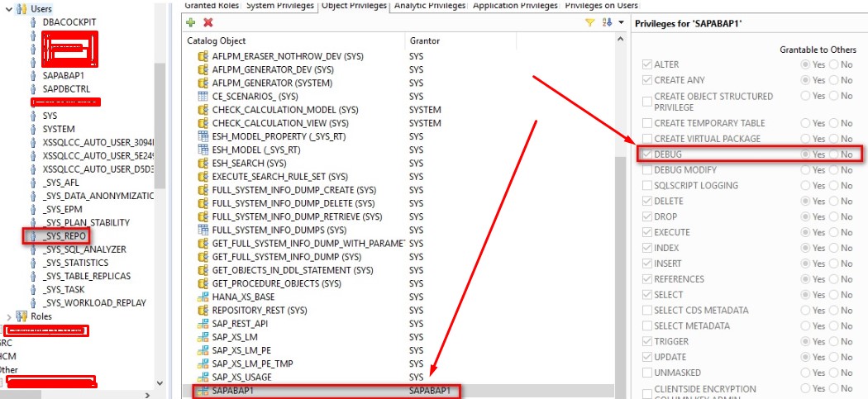Select the _SYS_REPO user
The image size is (868, 399).
(64, 235)
